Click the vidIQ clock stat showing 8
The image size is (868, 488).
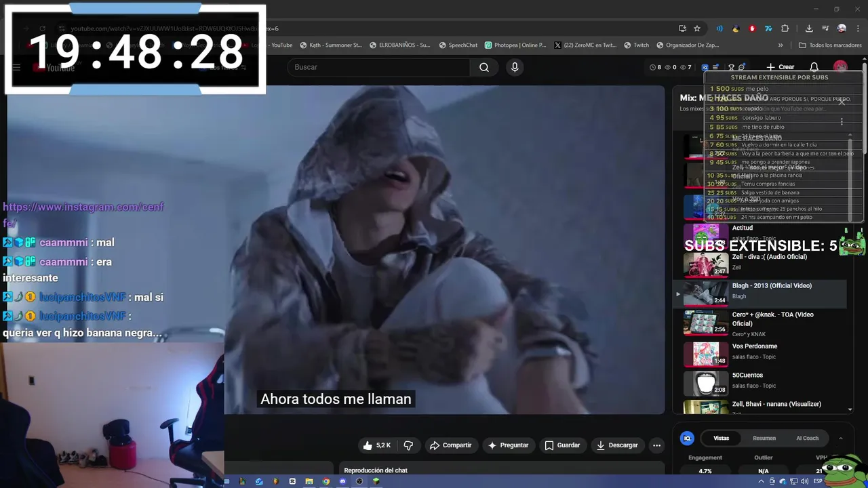coord(655,67)
